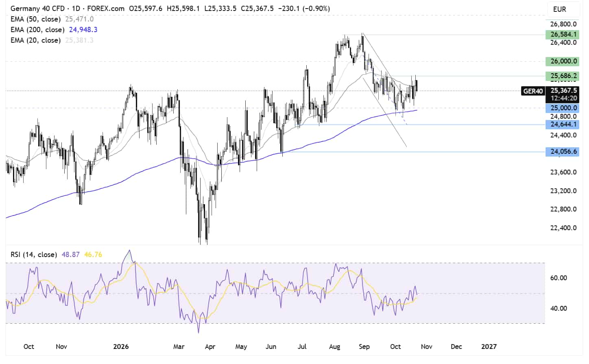Click the open value O25,597.6
The height and width of the screenshot is (364, 589).
click(146, 9)
